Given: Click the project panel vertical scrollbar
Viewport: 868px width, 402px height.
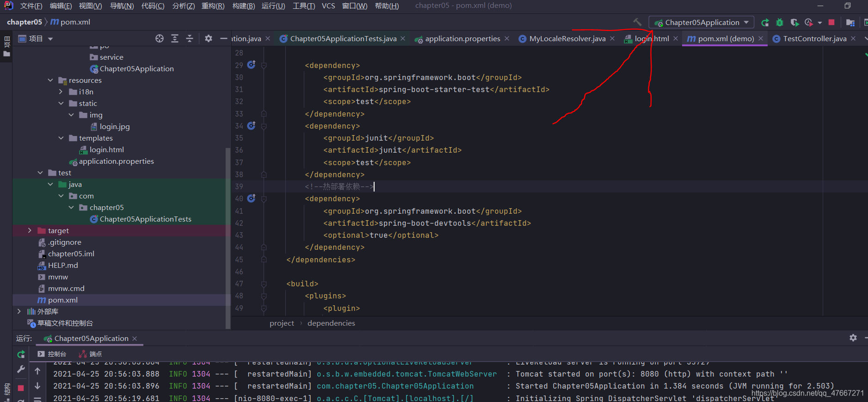Looking at the screenshot, I should [x=228, y=238].
